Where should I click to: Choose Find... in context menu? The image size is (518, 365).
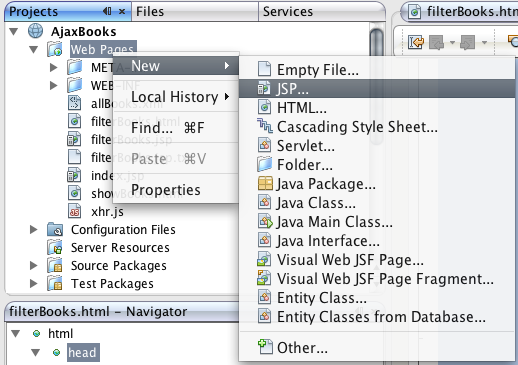point(176,128)
